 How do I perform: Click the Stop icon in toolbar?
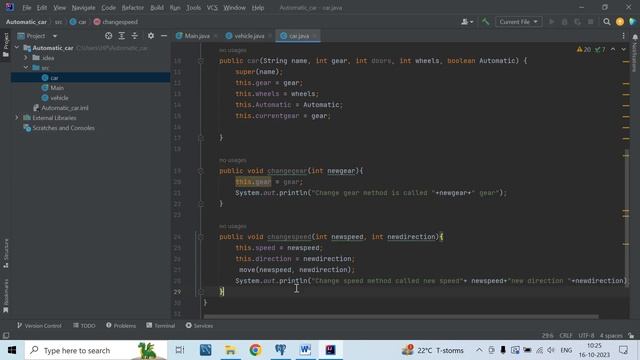590,22
